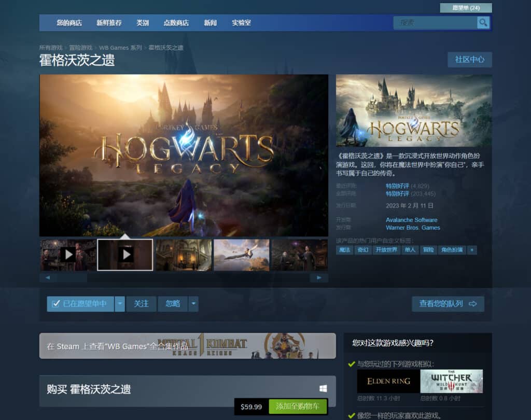Open the castle hall interior screenshot thumbnail

pos(184,255)
